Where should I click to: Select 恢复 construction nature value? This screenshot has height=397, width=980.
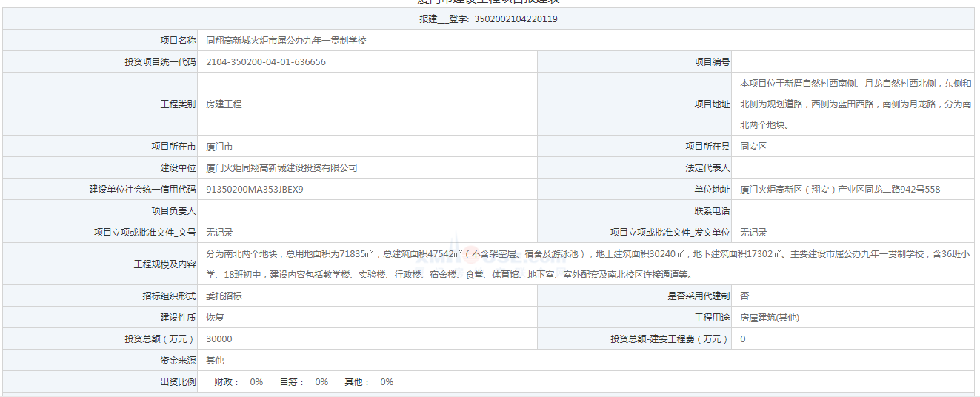click(x=215, y=318)
